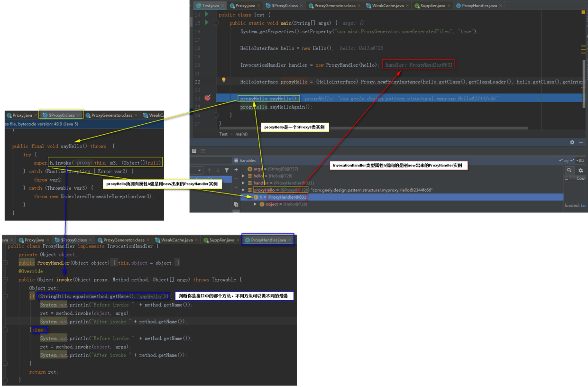Click the restore layout icon in the debugger toolbar

click(x=194, y=151)
